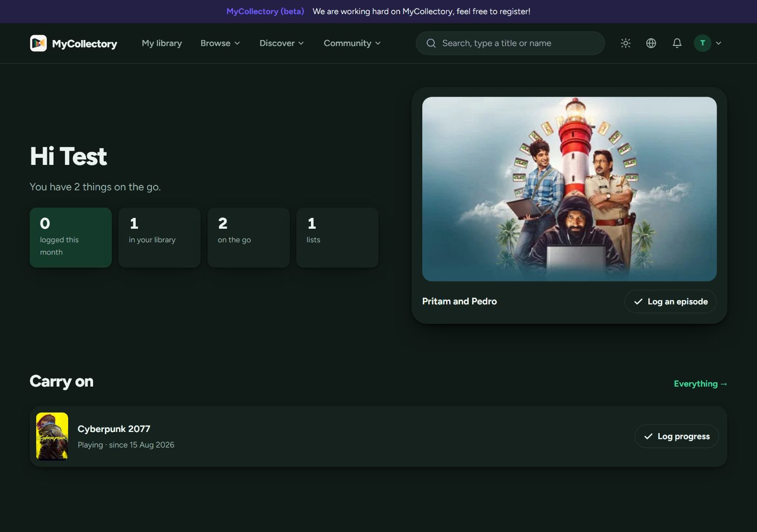Click the MyCollectory logo icon
The height and width of the screenshot is (532, 757).
(38, 43)
